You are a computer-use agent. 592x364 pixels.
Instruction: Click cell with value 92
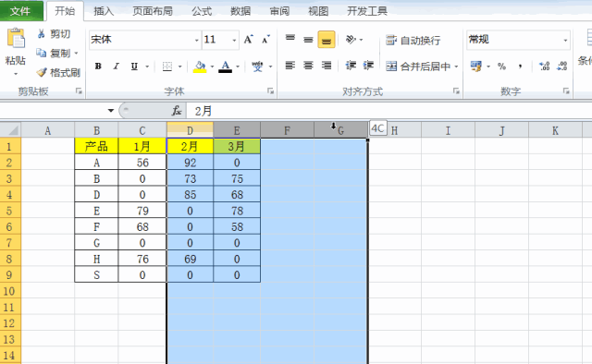click(190, 163)
